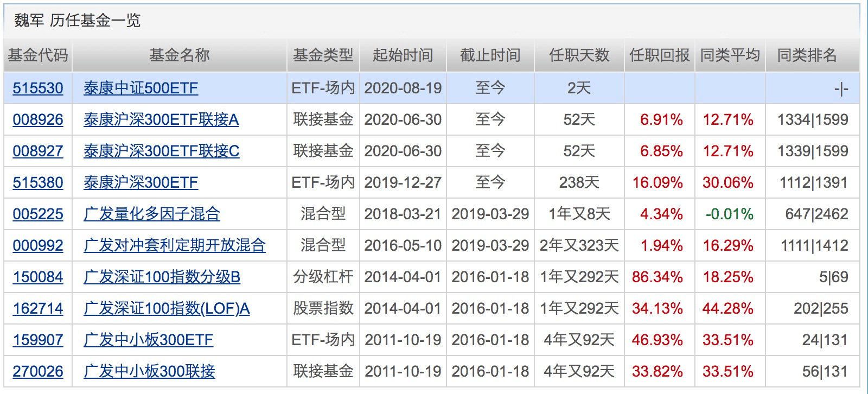Viewport: 868px width, 394px height.
Task: Click fund code 159907 link
Action: pyautogui.click(x=37, y=340)
